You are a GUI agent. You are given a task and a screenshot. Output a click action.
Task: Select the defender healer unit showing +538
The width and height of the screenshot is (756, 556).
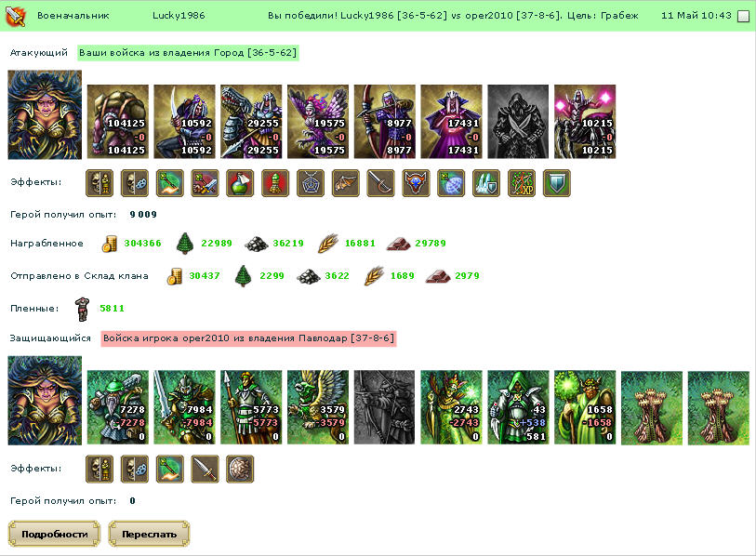pyautogui.click(x=518, y=407)
